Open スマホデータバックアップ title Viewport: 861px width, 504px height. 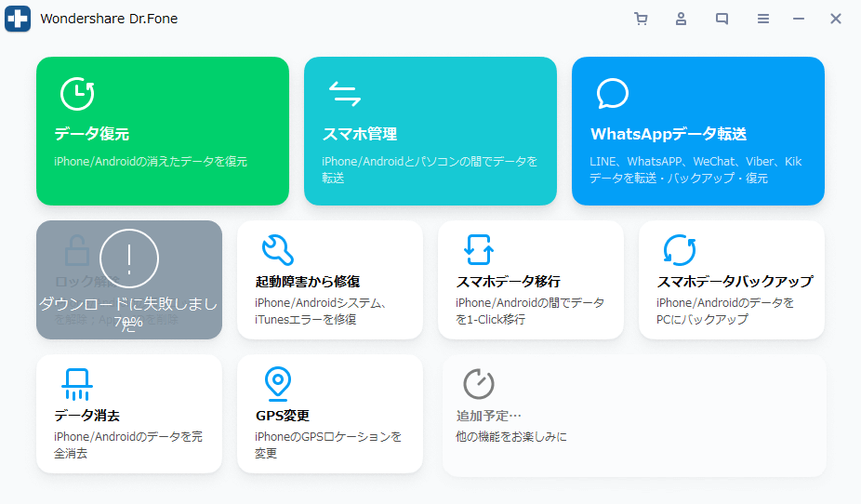[x=735, y=282]
